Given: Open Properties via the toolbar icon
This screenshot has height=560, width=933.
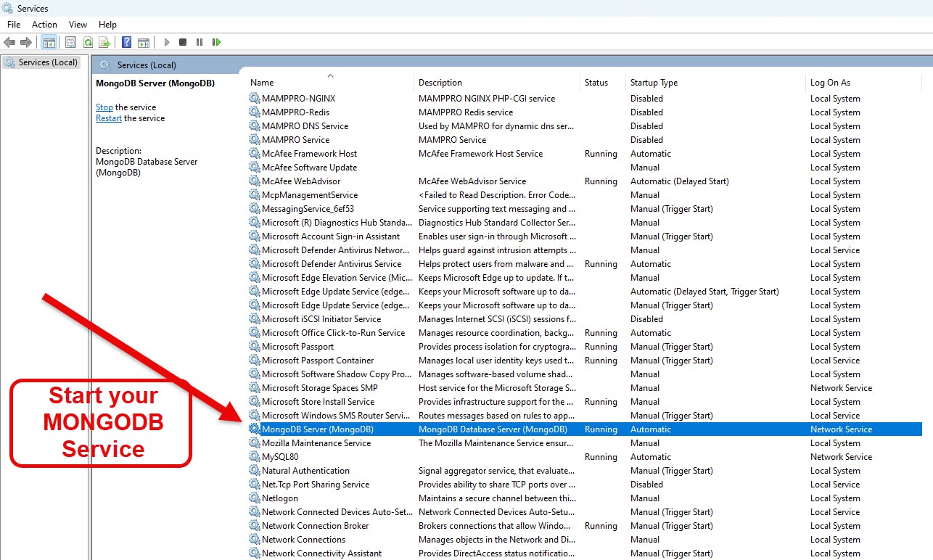Looking at the screenshot, I should (70, 43).
